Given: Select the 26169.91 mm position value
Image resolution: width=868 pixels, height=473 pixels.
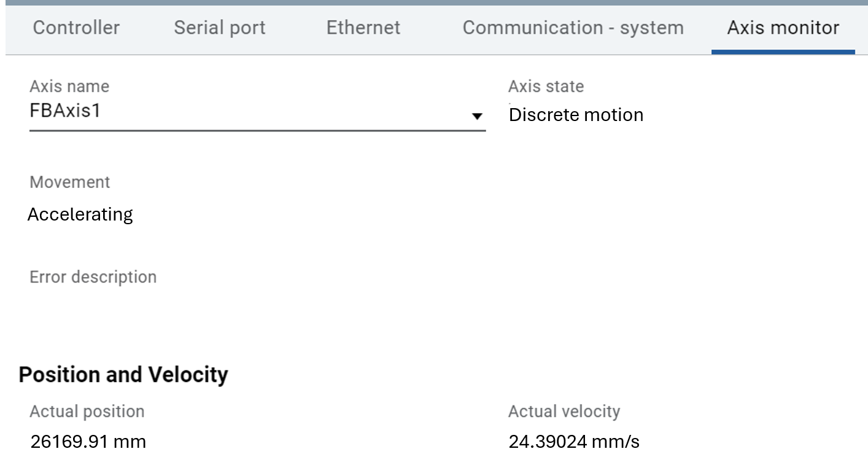Looking at the screenshot, I should pos(88,442).
